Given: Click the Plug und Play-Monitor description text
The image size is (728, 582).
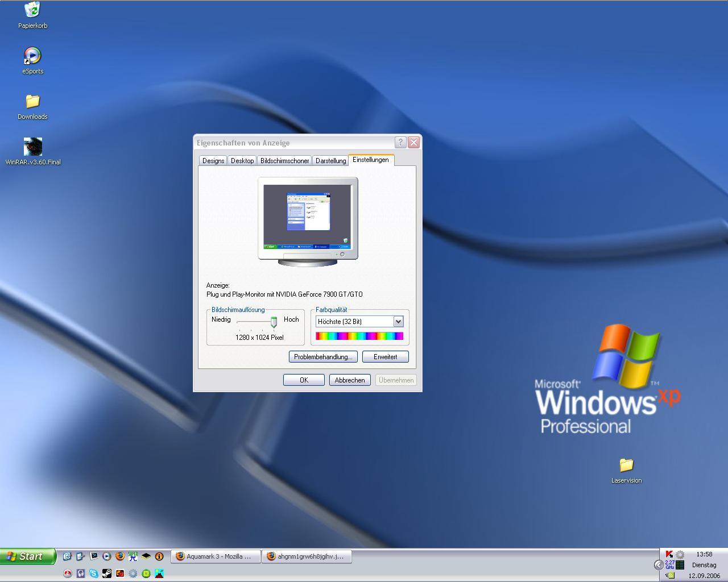Looking at the screenshot, I should tap(284, 294).
